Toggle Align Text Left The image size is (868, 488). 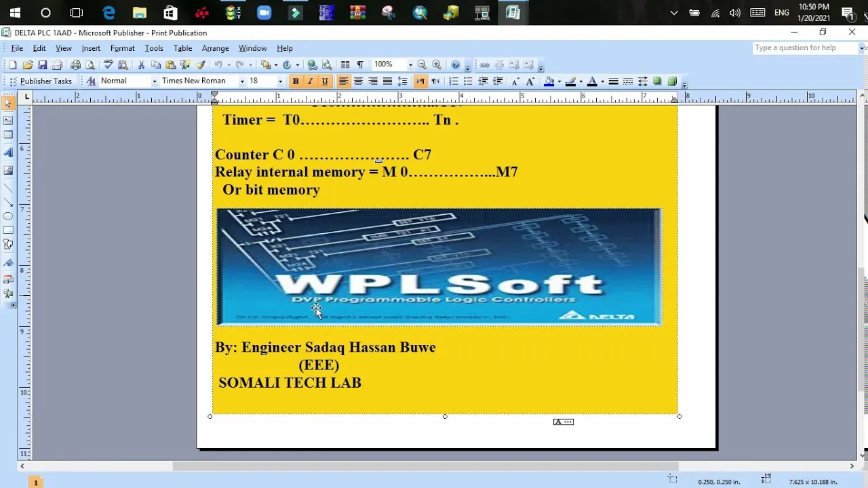(343, 81)
